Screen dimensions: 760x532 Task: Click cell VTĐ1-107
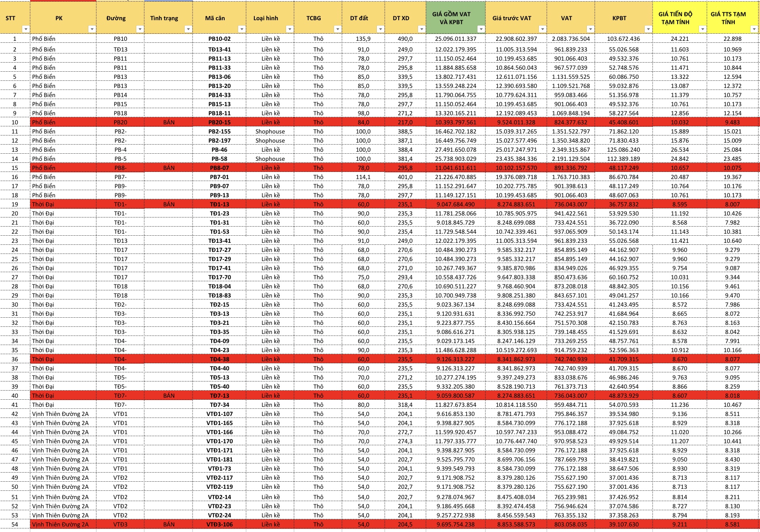pyautogui.click(x=220, y=414)
